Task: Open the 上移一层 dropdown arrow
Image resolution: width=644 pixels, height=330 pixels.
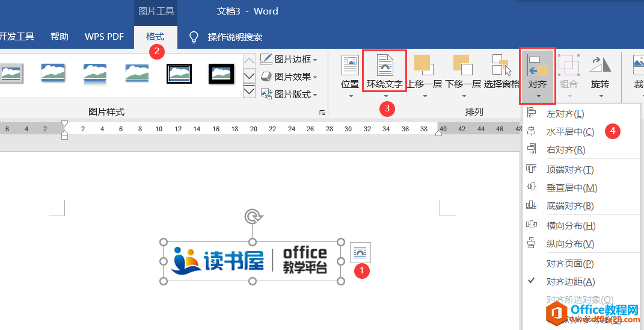Action: coord(425,97)
